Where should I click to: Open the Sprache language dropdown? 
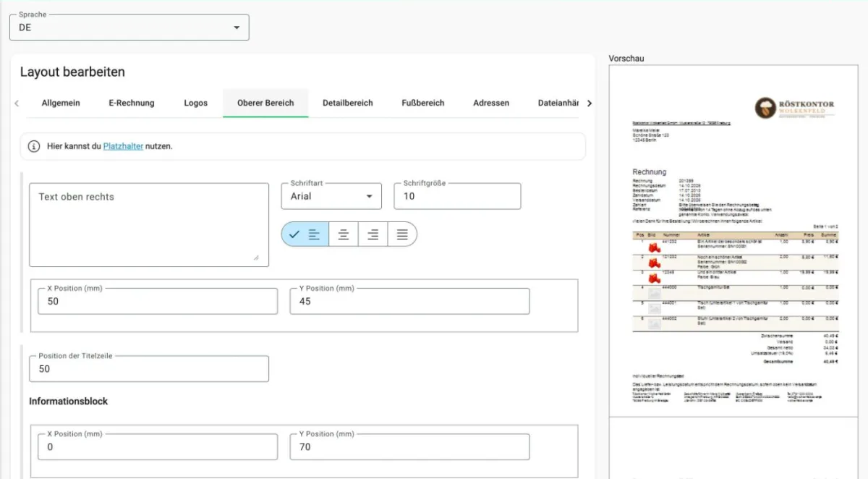coord(129,27)
